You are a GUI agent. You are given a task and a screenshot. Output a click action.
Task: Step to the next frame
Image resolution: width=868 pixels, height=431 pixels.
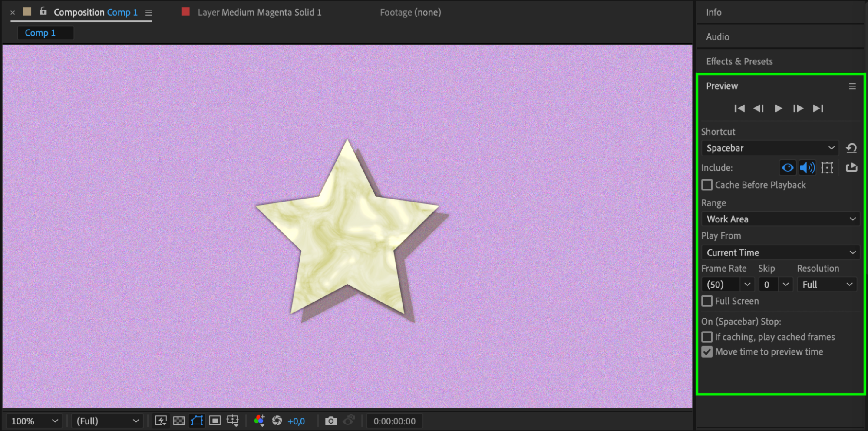tap(798, 108)
